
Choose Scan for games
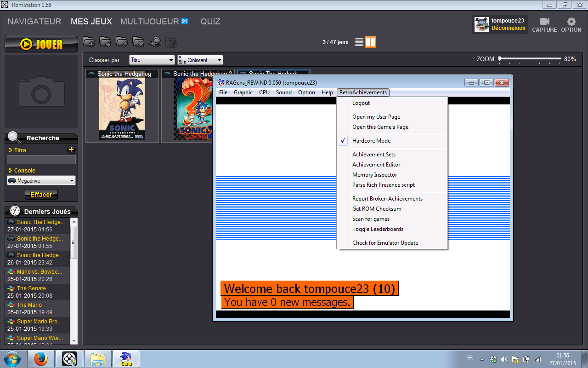pos(392,219)
